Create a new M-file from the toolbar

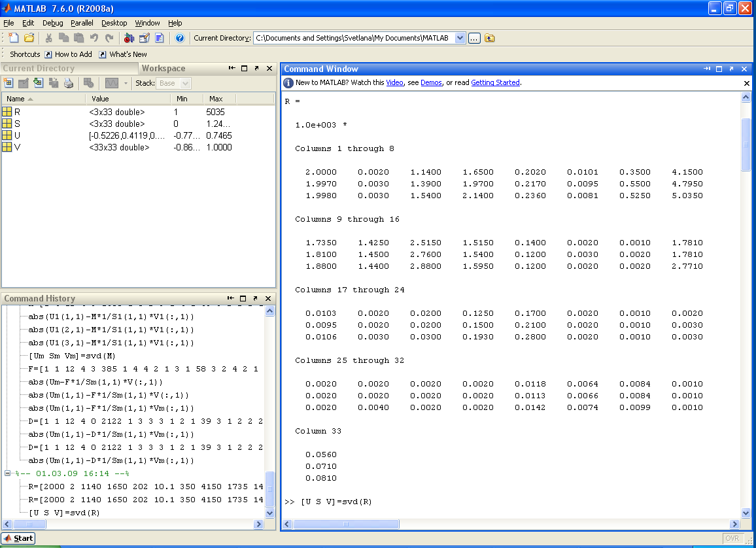(14, 38)
